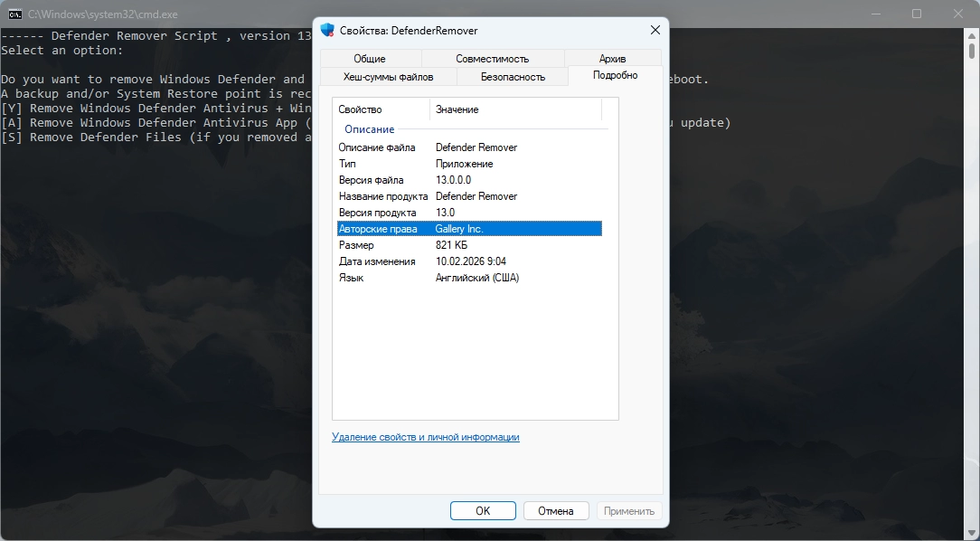This screenshot has width=980, height=541.
Task: Click the value 821 КБ
Action: click(x=451, y=245)
